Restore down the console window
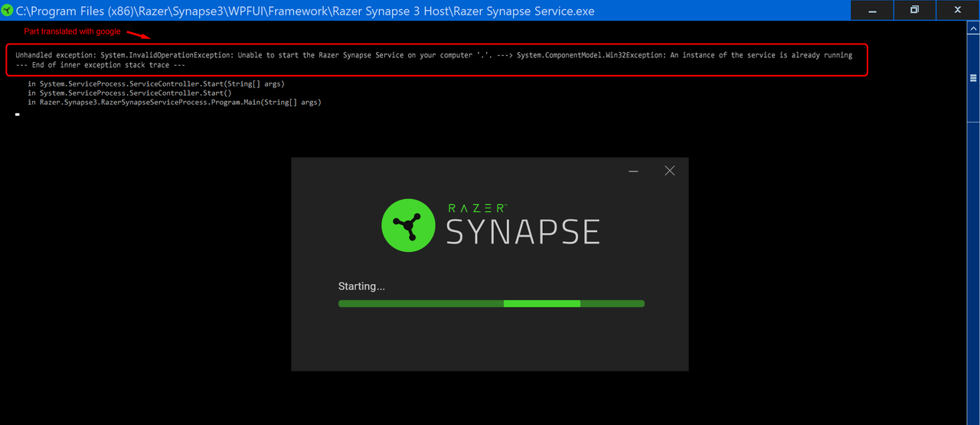 (x=914, y=10)
